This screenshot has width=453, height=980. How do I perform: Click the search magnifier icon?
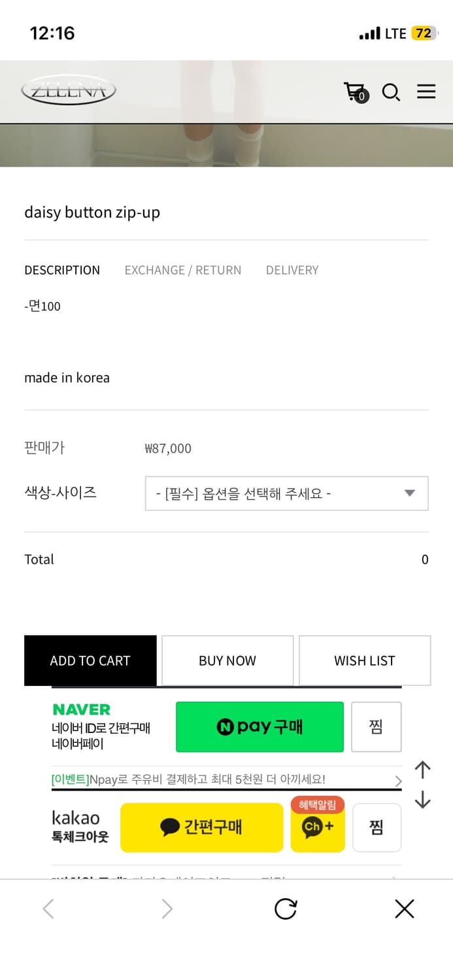(391, 93)
